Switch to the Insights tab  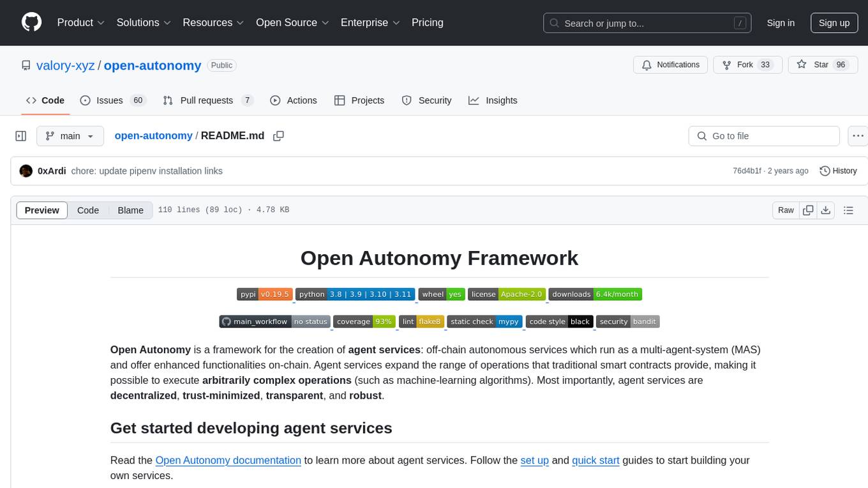coord(493,100)
